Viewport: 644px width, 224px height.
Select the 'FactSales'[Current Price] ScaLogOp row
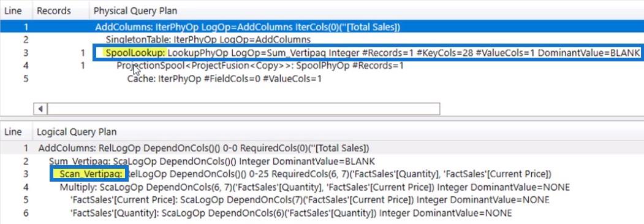(x=309, y=200)
